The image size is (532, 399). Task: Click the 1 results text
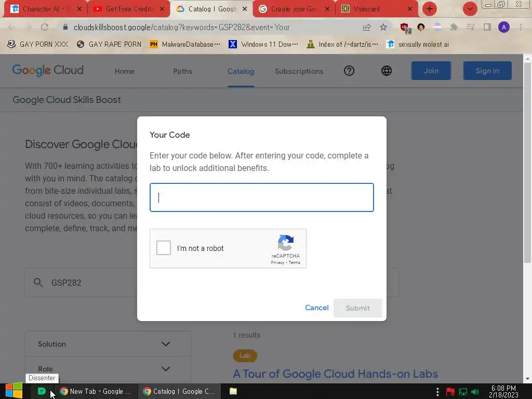click(247, 335)
